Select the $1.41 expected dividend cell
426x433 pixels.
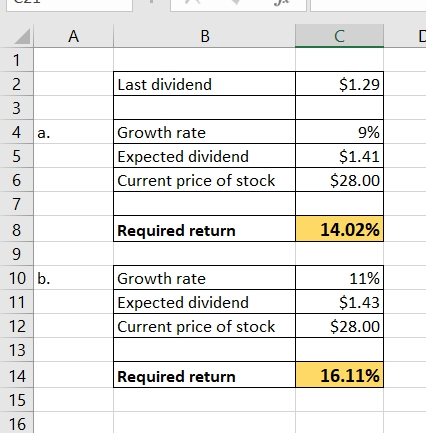click(x=339, y=156)
